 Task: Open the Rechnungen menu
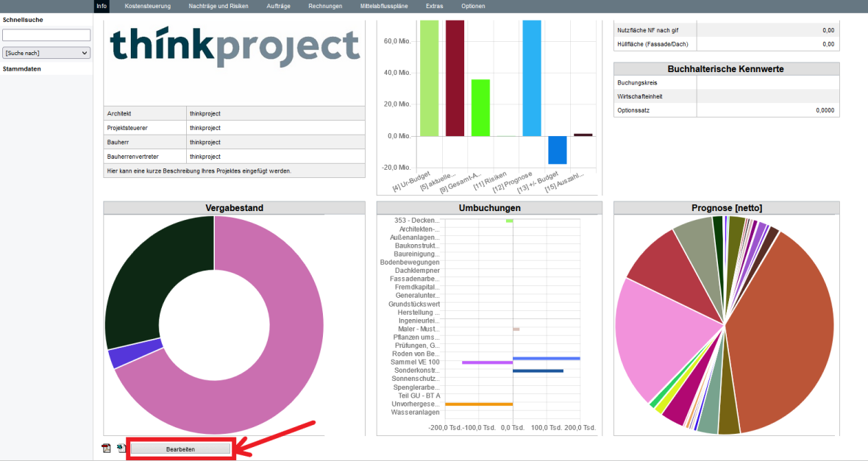pyautogui.click(x=325, y=6)
